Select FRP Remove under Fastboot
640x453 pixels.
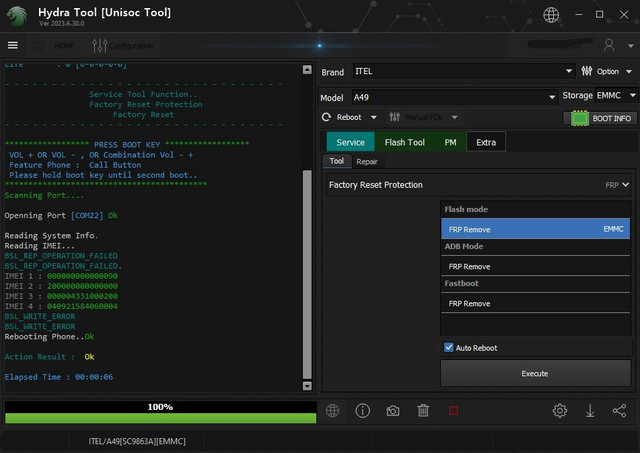tap(536, 304)
